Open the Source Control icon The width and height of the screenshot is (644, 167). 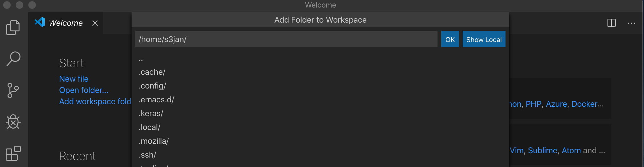tap(13, 90)
